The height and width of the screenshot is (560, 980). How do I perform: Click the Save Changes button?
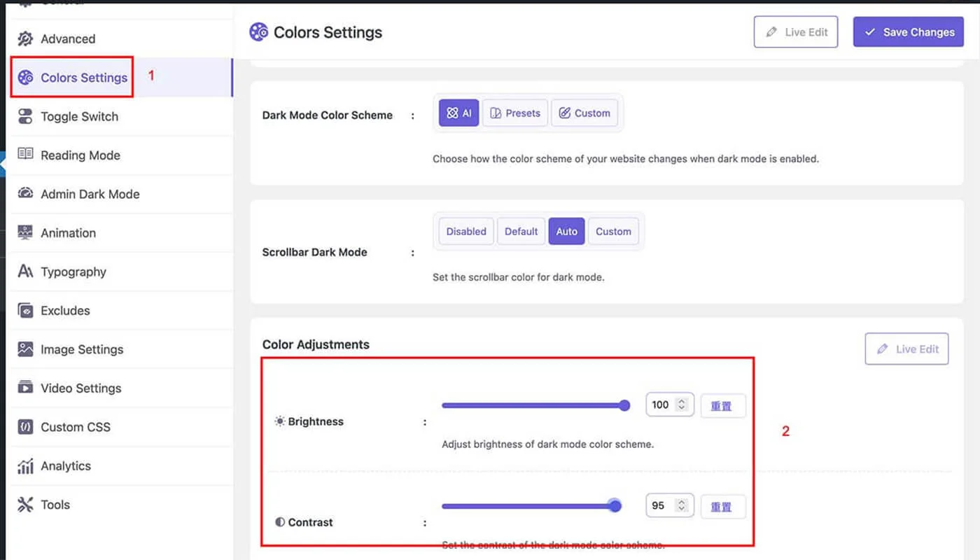point(908,32)
